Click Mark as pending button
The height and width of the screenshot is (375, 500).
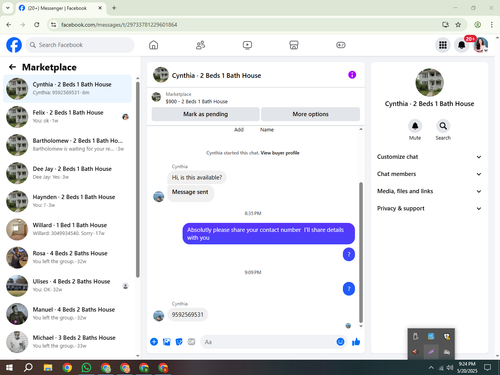click(205, 114)
